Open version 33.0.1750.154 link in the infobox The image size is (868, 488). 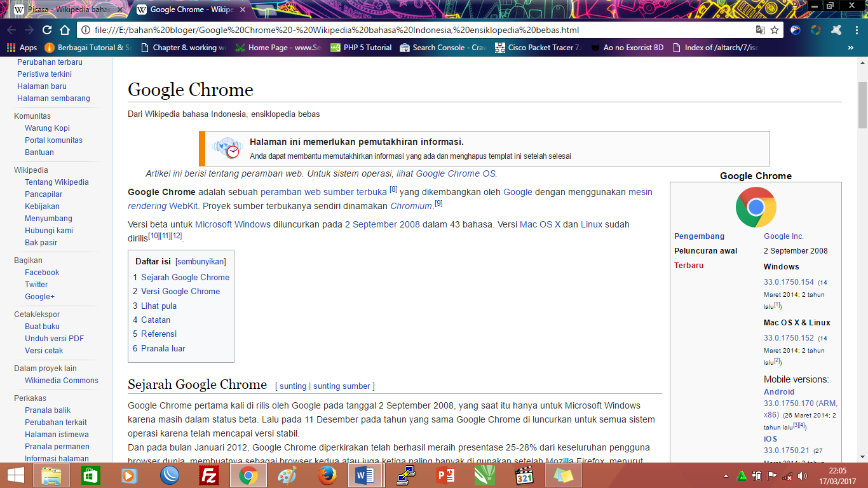789,282
